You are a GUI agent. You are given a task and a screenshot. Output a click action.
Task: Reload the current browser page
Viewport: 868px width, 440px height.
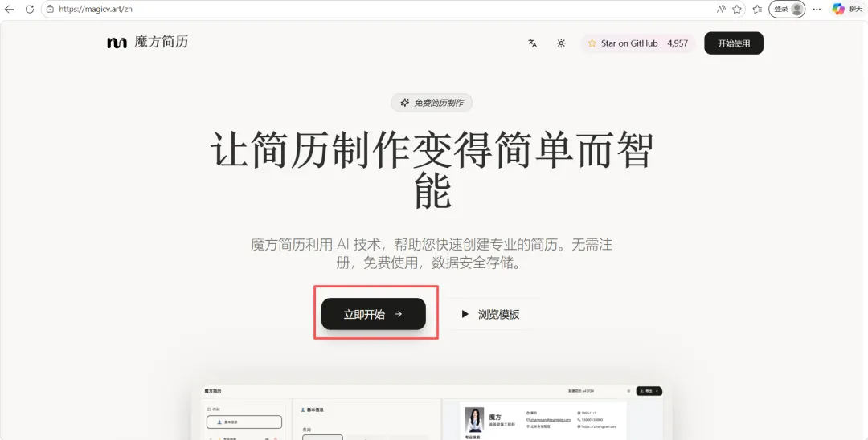(30, 9)
